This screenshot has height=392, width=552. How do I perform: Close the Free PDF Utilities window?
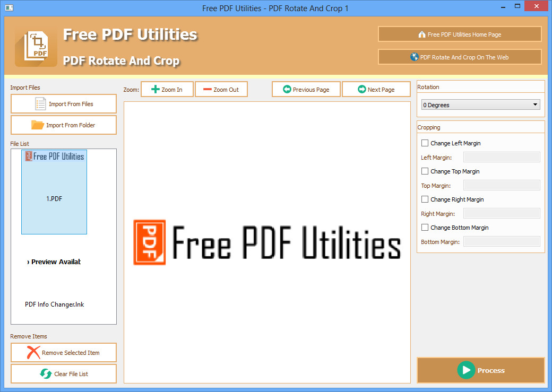click(537, 6)
